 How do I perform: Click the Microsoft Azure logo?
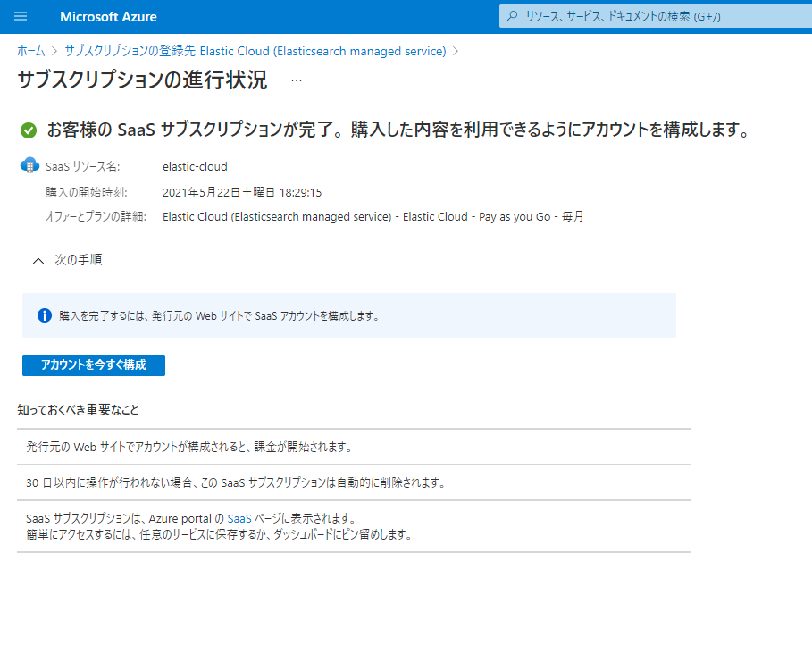107,16
